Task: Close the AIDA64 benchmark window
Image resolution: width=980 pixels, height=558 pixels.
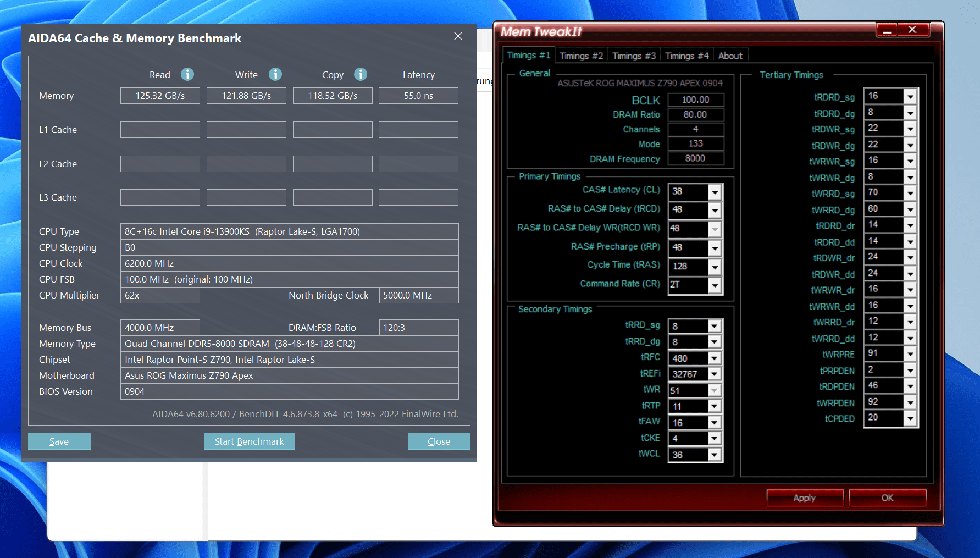Action: [x=458, y=36]
